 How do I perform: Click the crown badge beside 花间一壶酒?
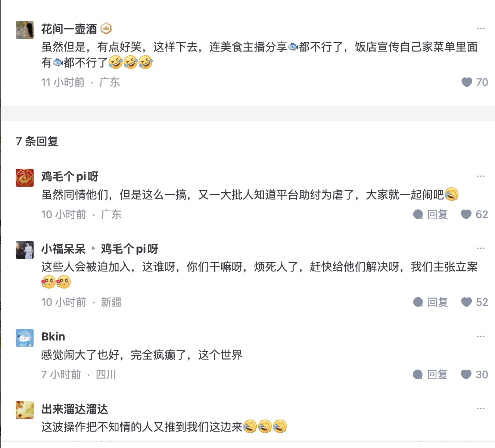[x=106, y=28]
